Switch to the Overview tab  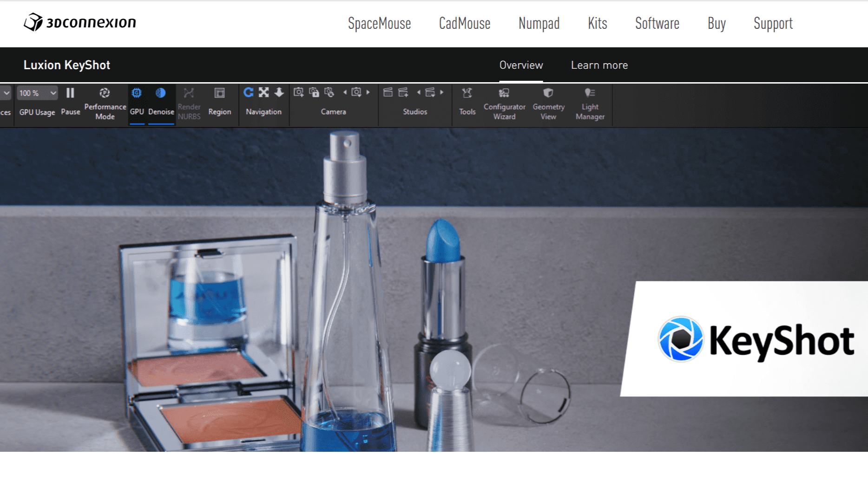pos(521,65)
